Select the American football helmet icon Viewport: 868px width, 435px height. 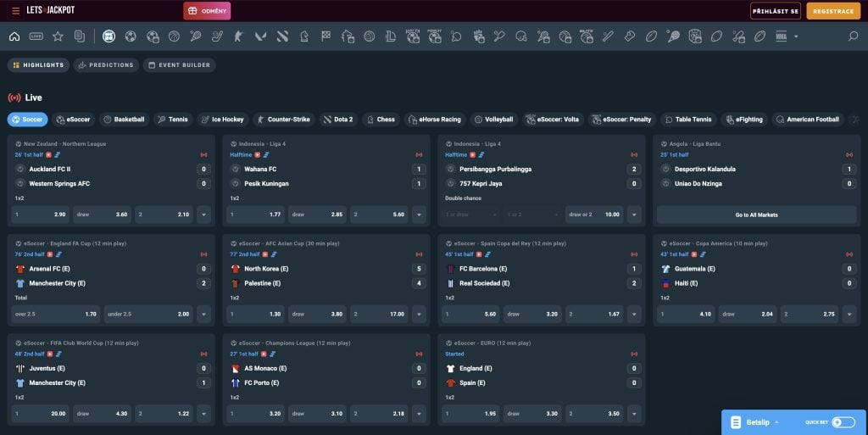coord(521,36)
